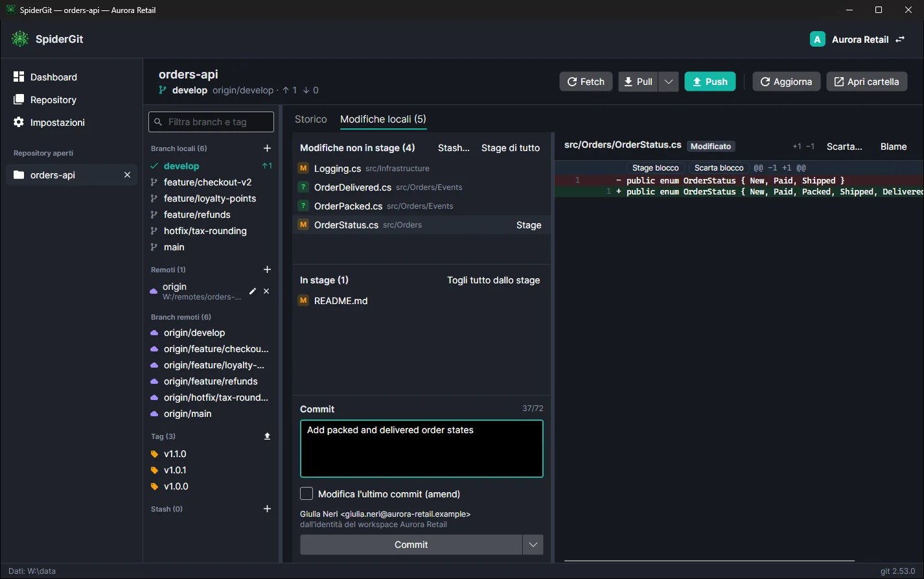
Task: Stage the OrderStatus.cs file
Action: [x=529, y=225]
